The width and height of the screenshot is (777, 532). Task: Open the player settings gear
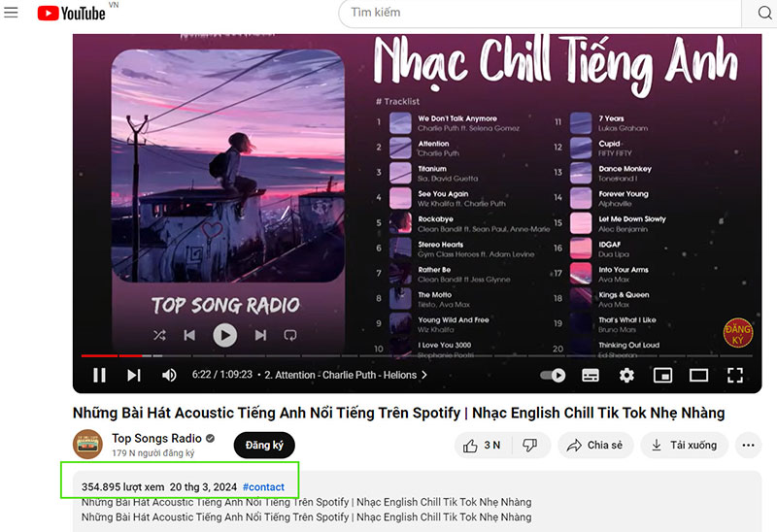coord(626,375)
